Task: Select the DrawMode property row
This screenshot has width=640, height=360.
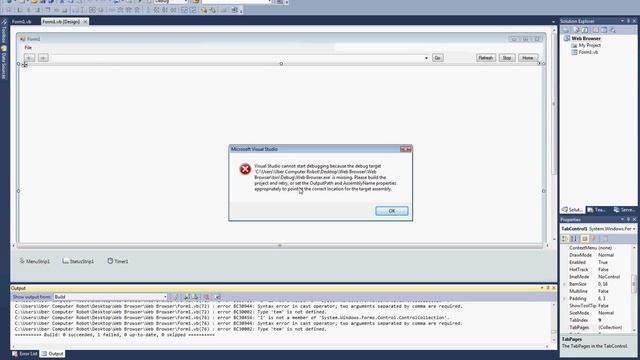Action: (x=597, y=255)
